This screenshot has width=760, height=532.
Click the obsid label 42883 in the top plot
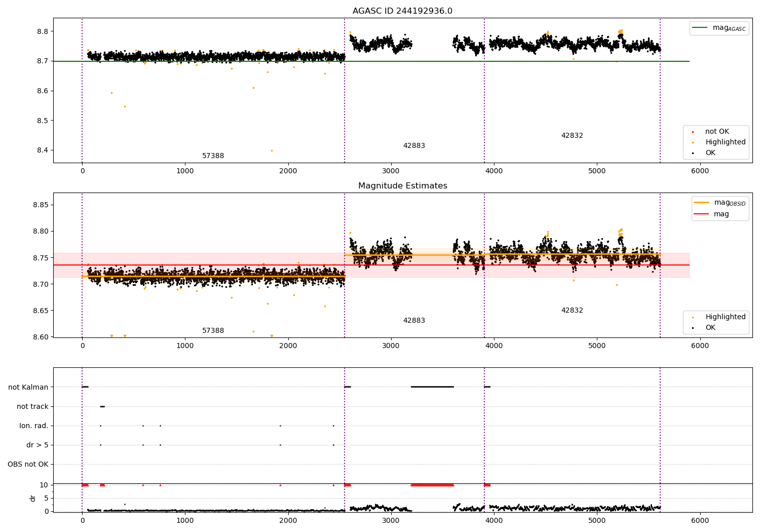pos(414,146)
